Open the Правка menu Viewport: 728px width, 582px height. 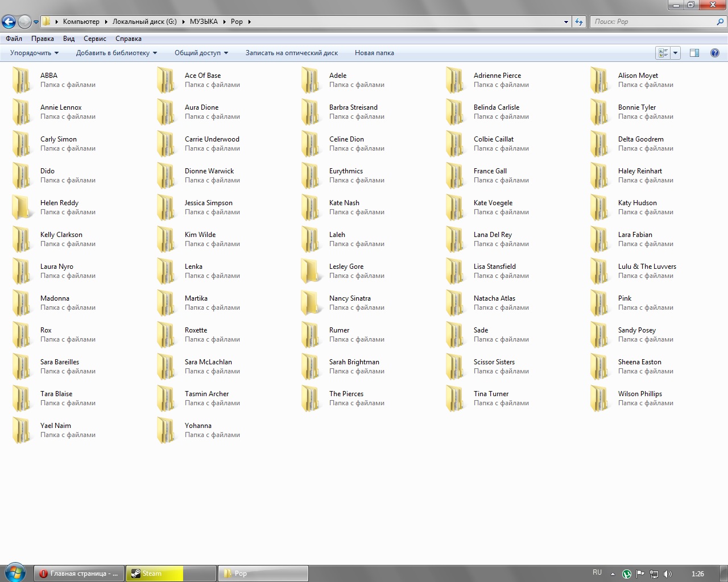pyautogui.click(x=43, y=39)
